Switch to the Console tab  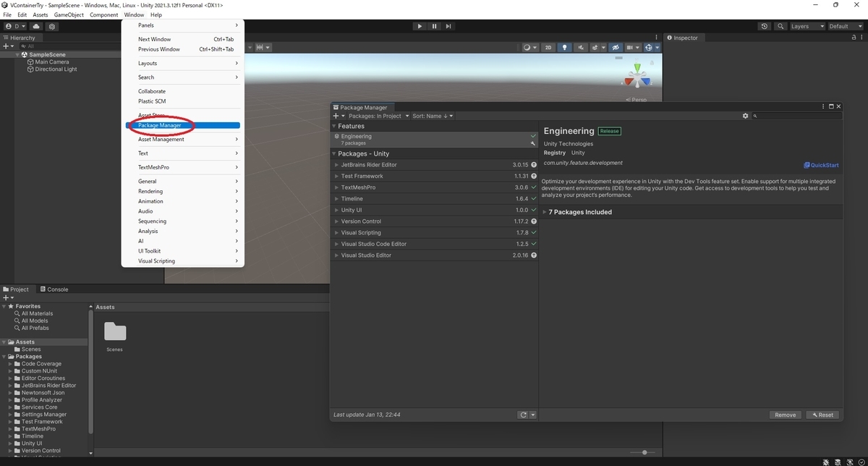tap(54, 289)
